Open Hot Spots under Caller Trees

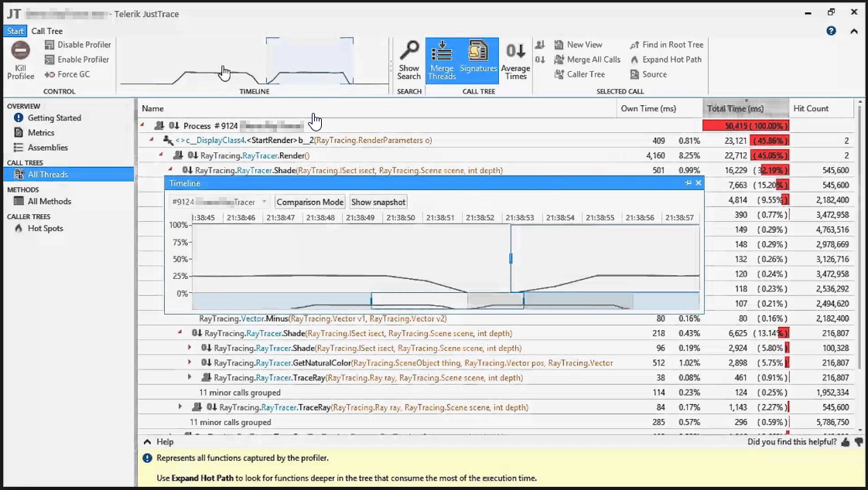pos(44,228)
